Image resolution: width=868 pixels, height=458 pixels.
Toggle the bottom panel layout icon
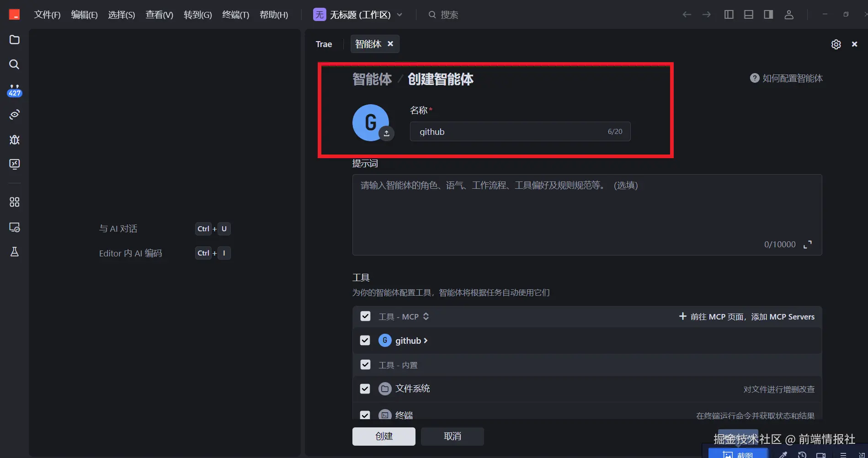pos(749,15)
